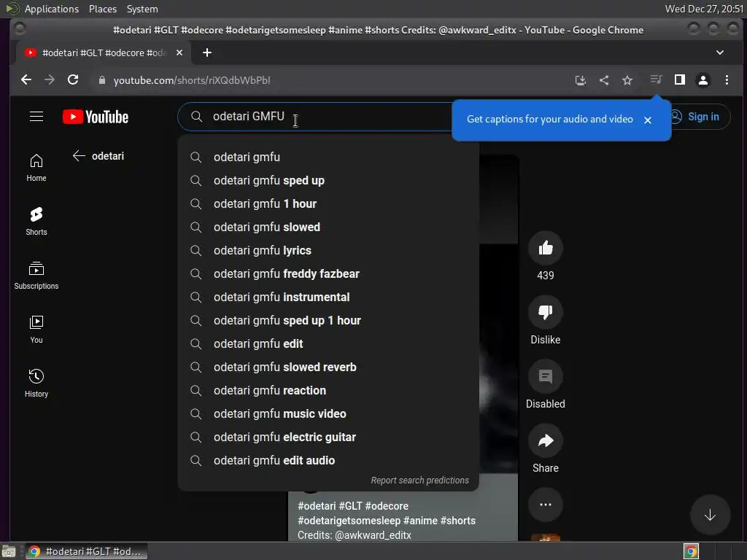Image resolution: width=747 pixels, height=560 pixels.
Task: Select suggestion 'odetari gmfu electric guitar'
Action: [x=328, y=437]
